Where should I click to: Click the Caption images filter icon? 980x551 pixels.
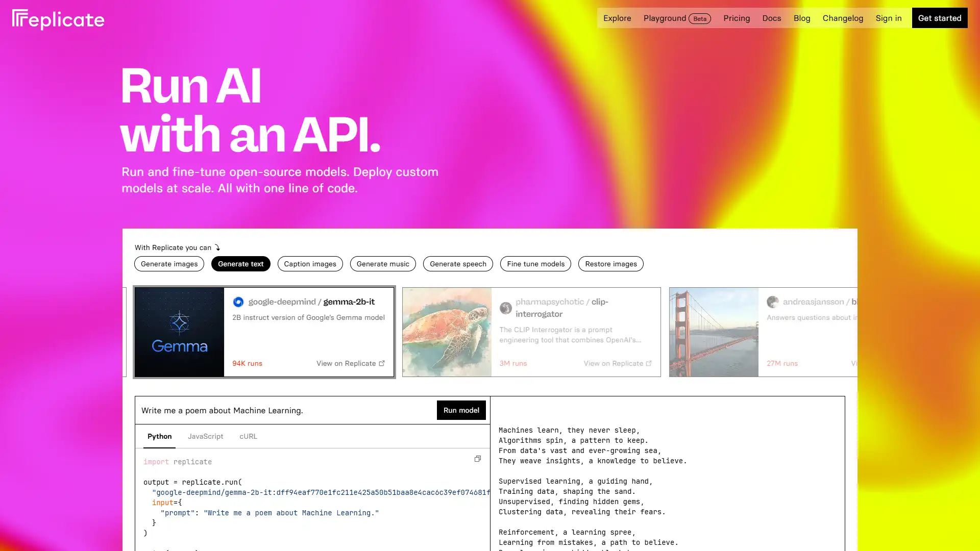310,263
